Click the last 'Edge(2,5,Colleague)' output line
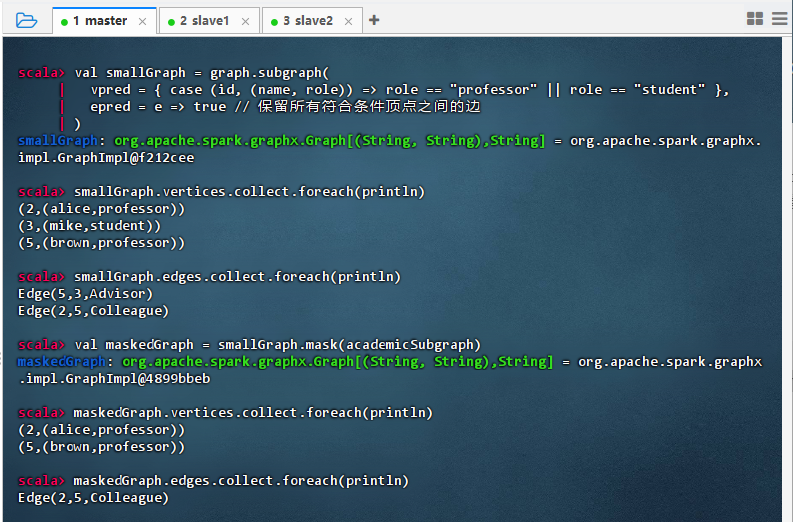Screen dimensions: 793x522 pyautogui.click(x=94, y=498)
